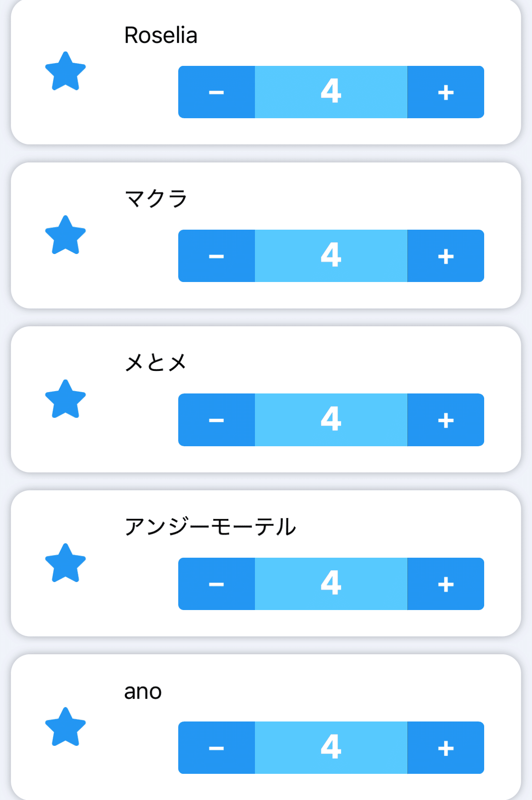Viewport: 532px width, 800px height.
Task: Tap the plus button for メとメ
Action: tap(445, 420)
